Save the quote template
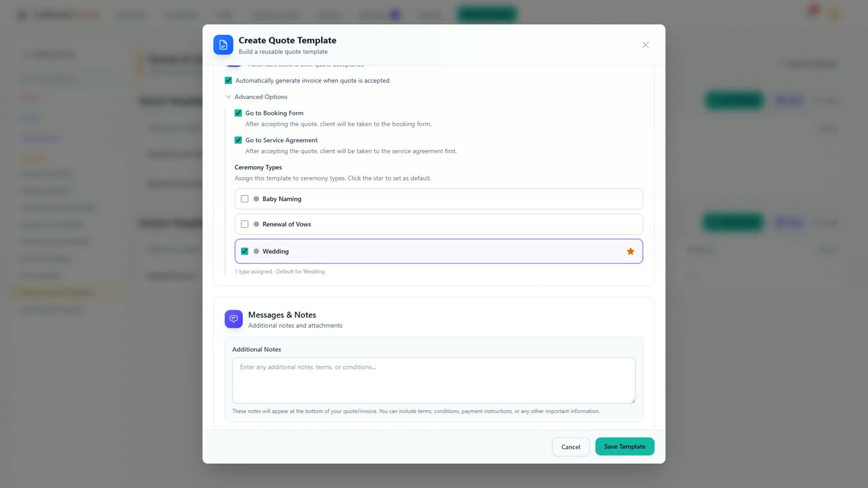 coord(624,446)
